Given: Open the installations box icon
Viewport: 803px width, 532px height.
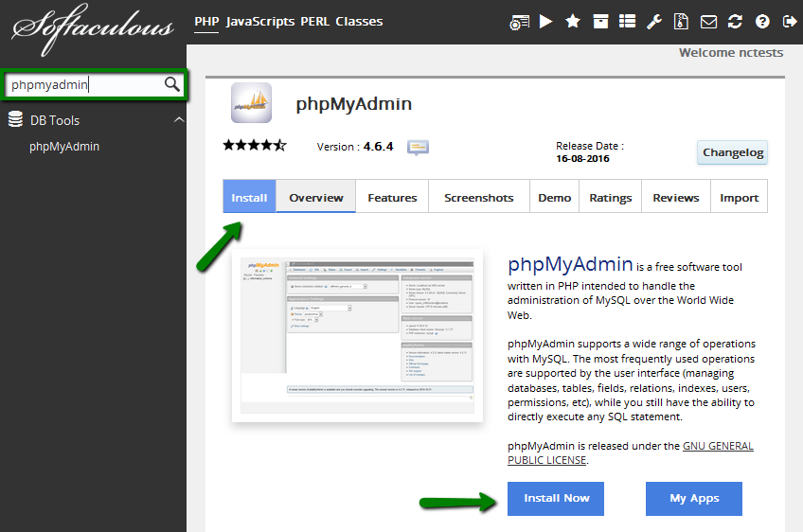Looking at the screenshot, I should tap(600, 22).
